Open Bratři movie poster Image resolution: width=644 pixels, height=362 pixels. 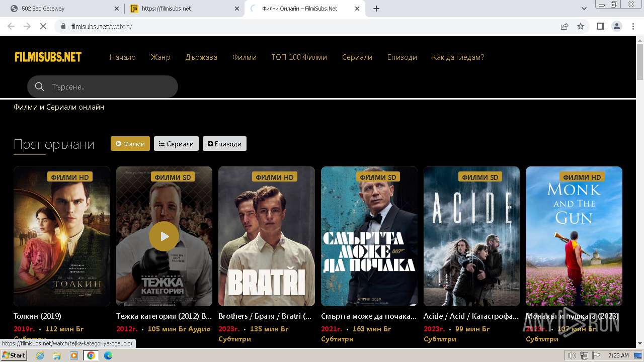point(267,236)
